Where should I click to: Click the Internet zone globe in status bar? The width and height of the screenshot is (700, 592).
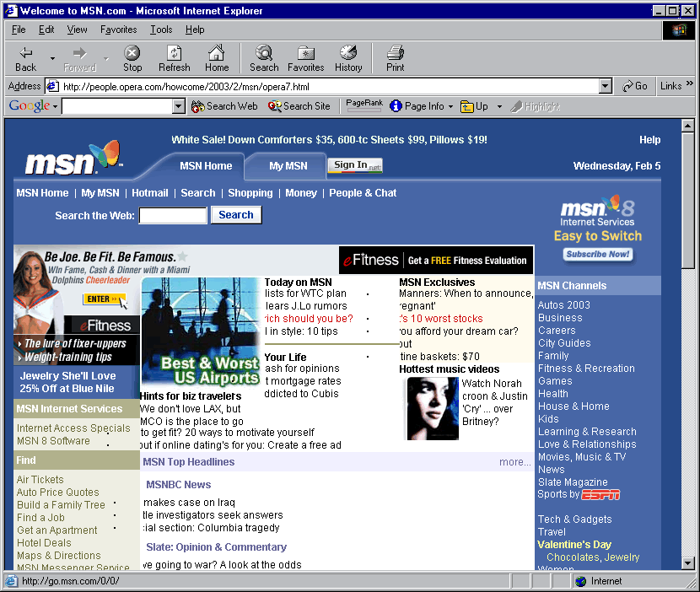pos(581,581)
